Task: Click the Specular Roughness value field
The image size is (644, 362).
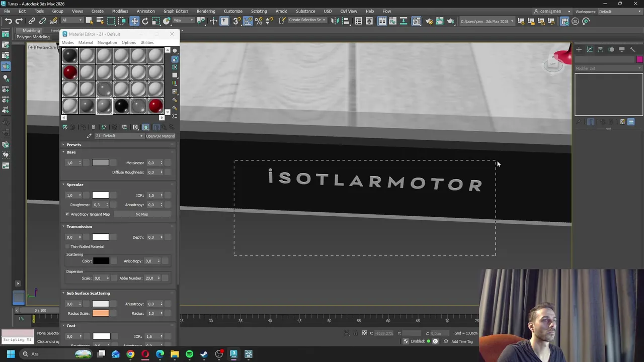Action: 98,205
